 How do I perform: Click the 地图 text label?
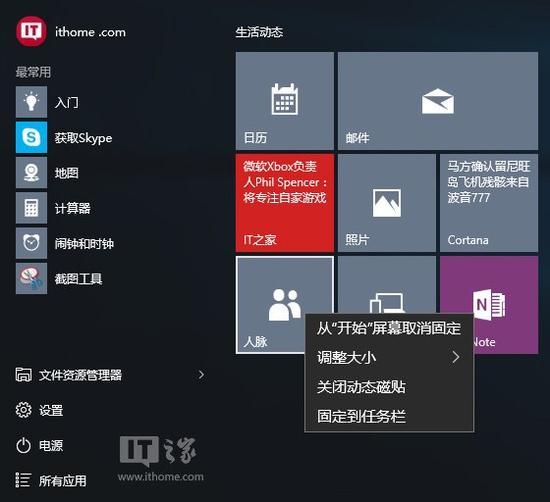click(67, 173)
